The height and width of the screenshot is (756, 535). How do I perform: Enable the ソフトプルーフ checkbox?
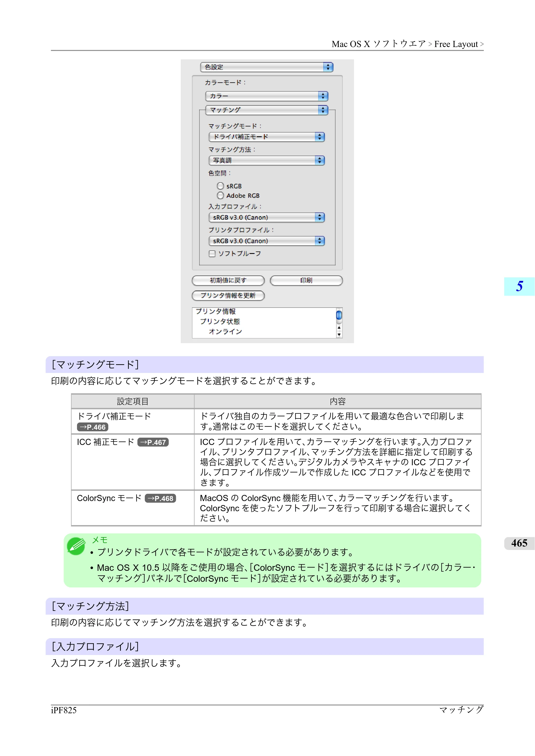212,254
